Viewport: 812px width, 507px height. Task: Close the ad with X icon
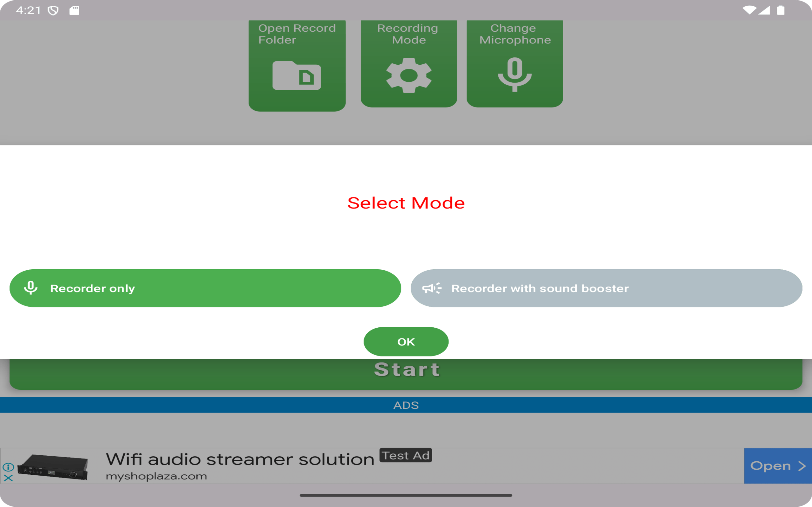8,478
